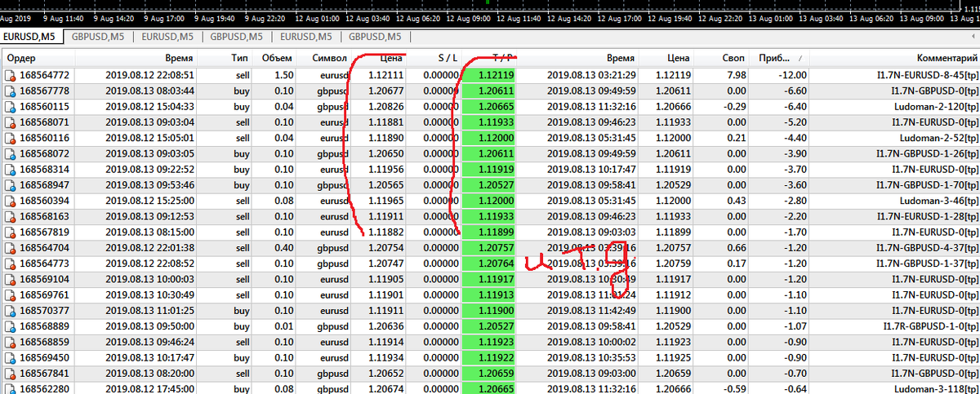Click the order icon beside 168569104
Screen dimensions: 980x394
(x=10, y=280)
